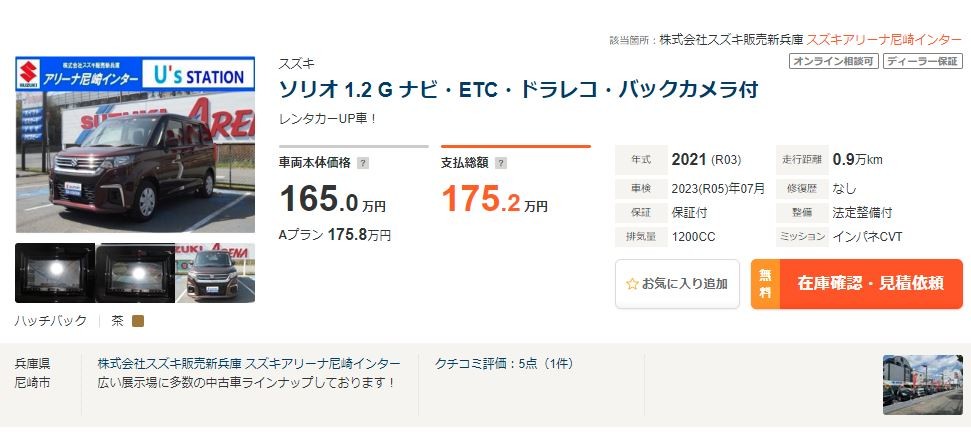Click the オンライン相談可 badge

pos(833,61)
